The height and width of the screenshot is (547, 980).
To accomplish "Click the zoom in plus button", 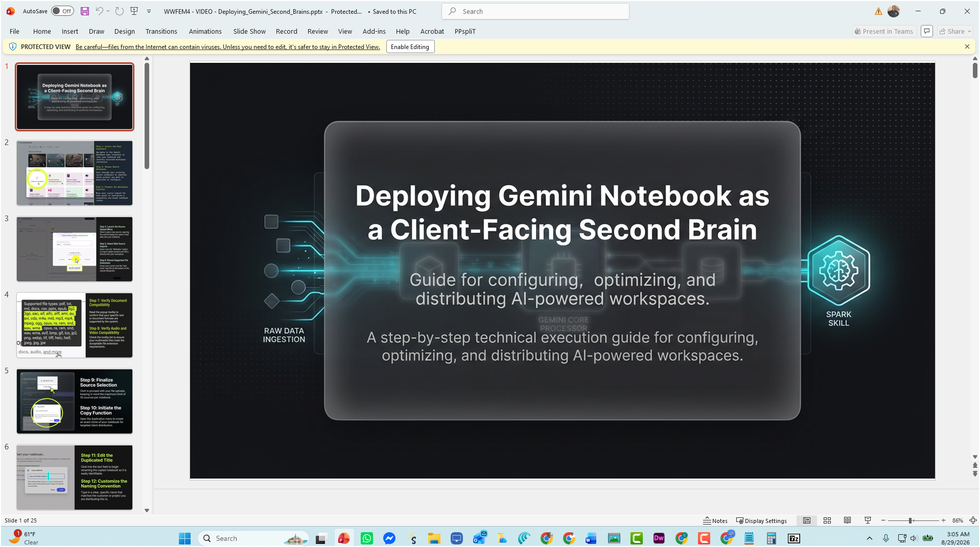I will [x=943, y=520].
